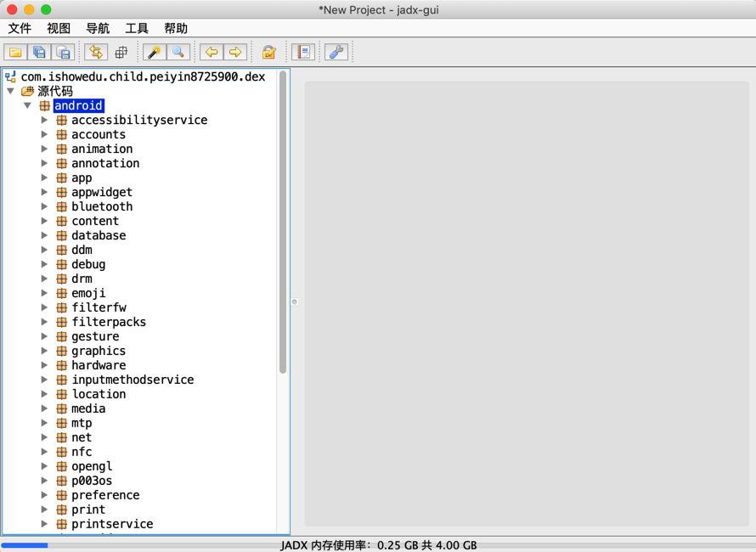756x552 pixels.
Task: Expand the accounts package
Action: [x=44, y=134]
